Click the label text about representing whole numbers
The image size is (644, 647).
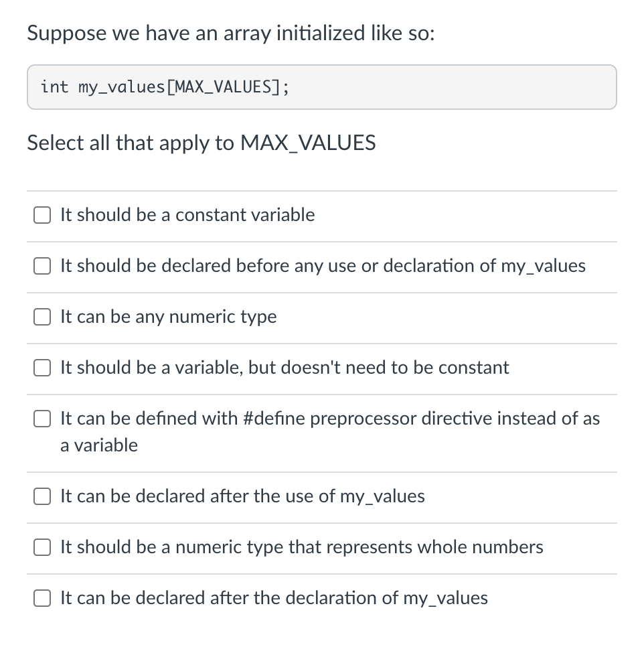(302, 547)
